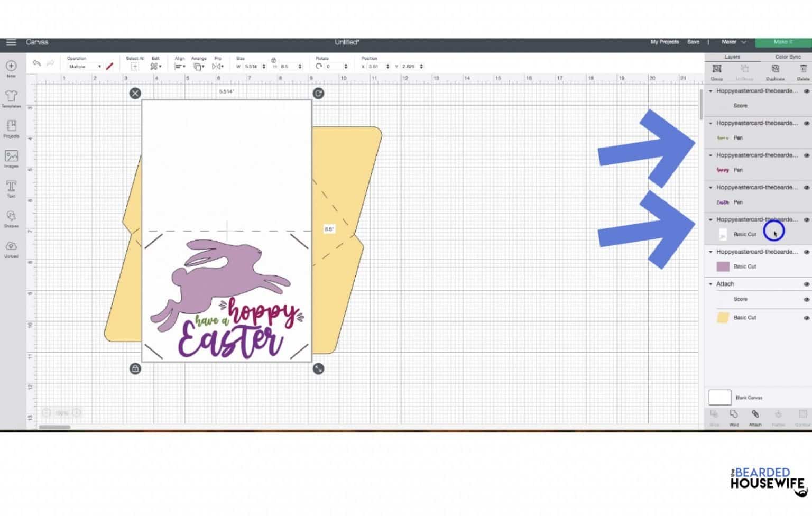The height and width of the screenshot is (516, 812).
Task: Open the hamburger menu next to Canvas
Action: point(11,42)
